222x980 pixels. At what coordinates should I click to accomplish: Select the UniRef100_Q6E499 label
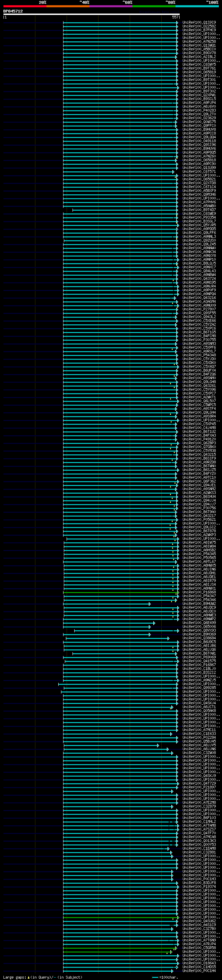click(x=199, y=623)
